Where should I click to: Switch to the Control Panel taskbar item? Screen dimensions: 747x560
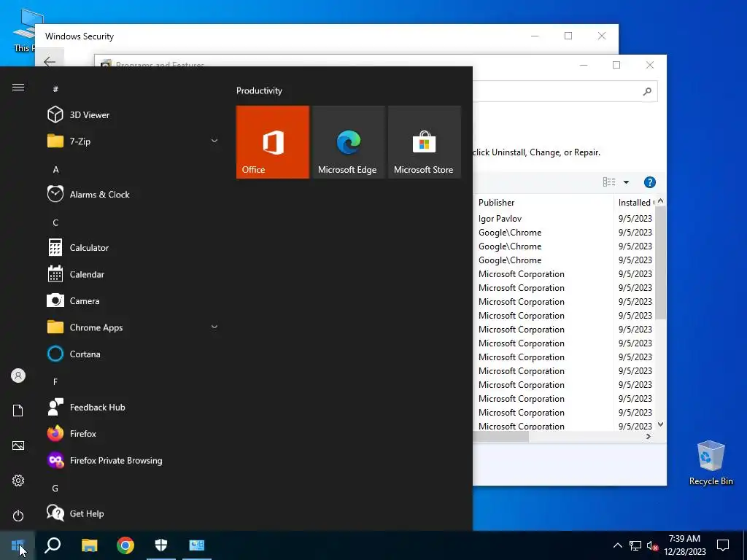click(197, 545)
